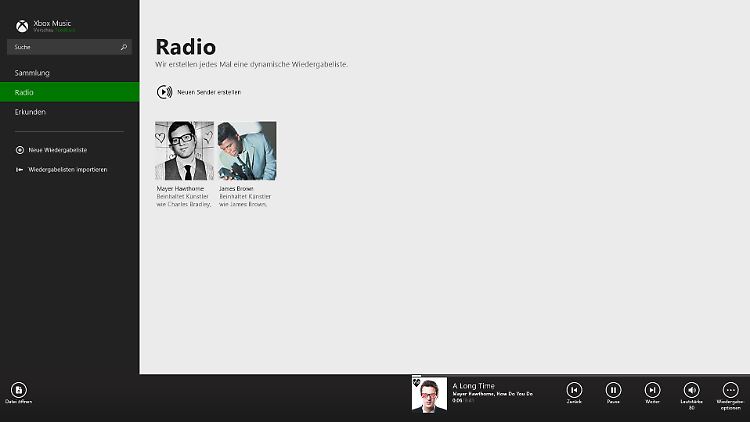Screen dimensions: 750x422
Task: Click the search magnifier icon
Action: click(123, 47)
